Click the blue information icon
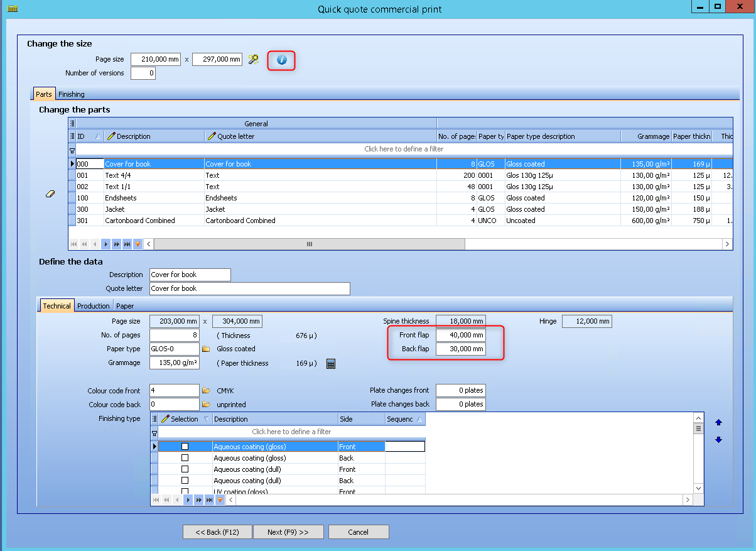 tap(282, 60)
